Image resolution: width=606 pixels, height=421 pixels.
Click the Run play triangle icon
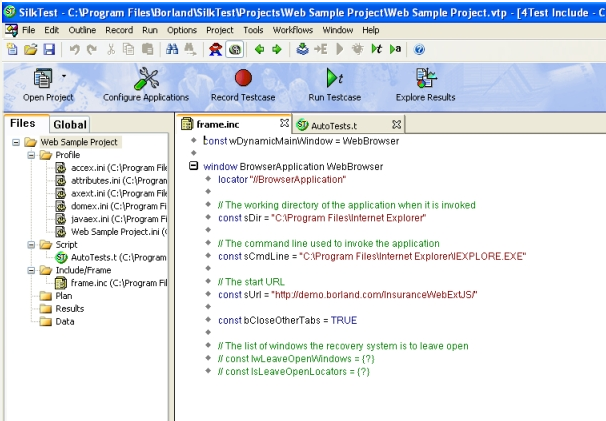pos(340,49)
